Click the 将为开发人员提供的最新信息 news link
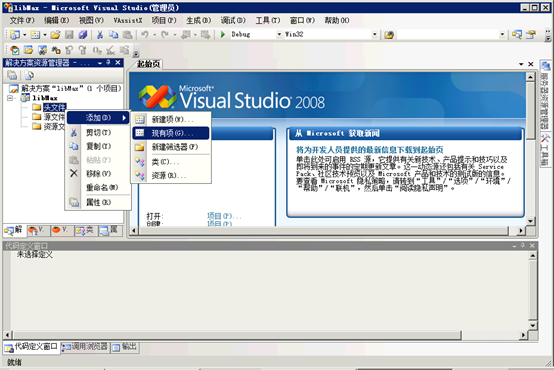The image size is (554, 370). pyautogui.click(x=370, y=150)
